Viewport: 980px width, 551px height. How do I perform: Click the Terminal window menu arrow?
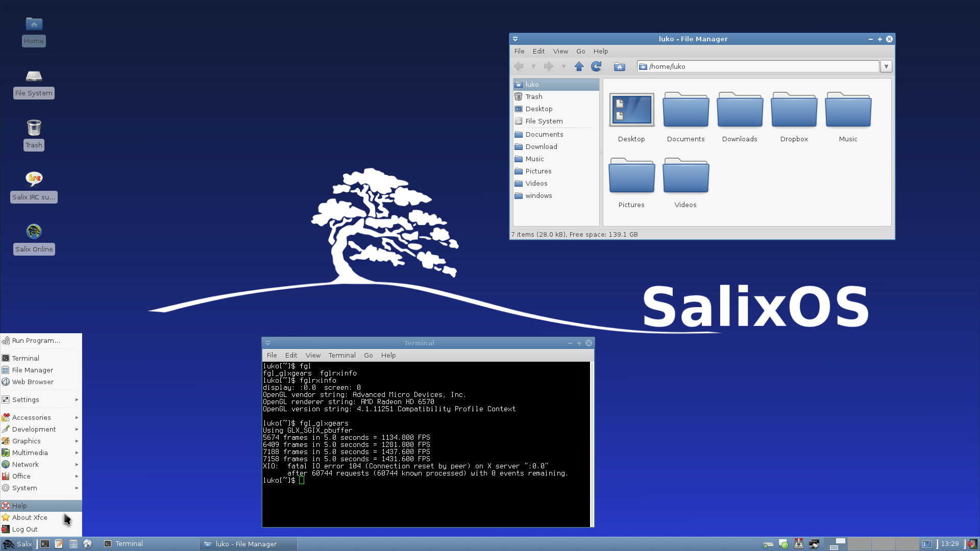click(x=267, y=343)
